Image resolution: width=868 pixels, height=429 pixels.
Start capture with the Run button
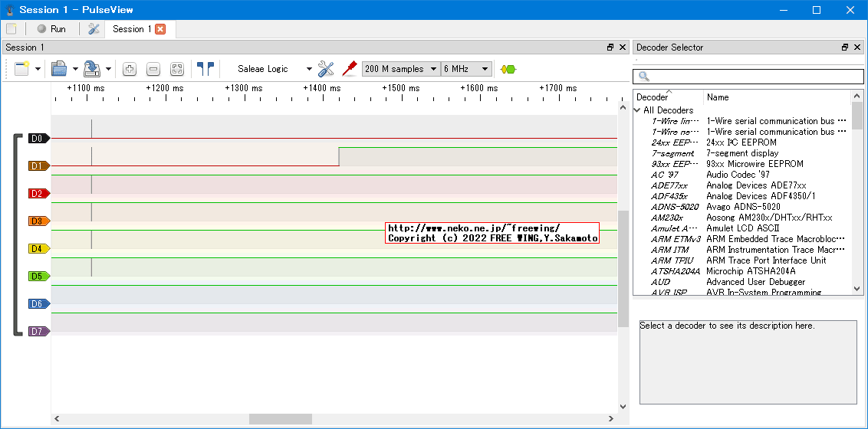click(x=51, y=29)
